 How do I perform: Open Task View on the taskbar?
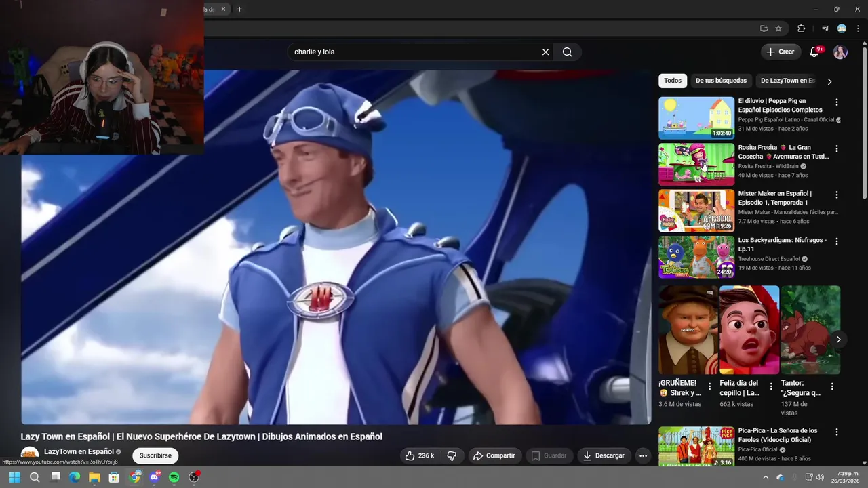(56, 477)
